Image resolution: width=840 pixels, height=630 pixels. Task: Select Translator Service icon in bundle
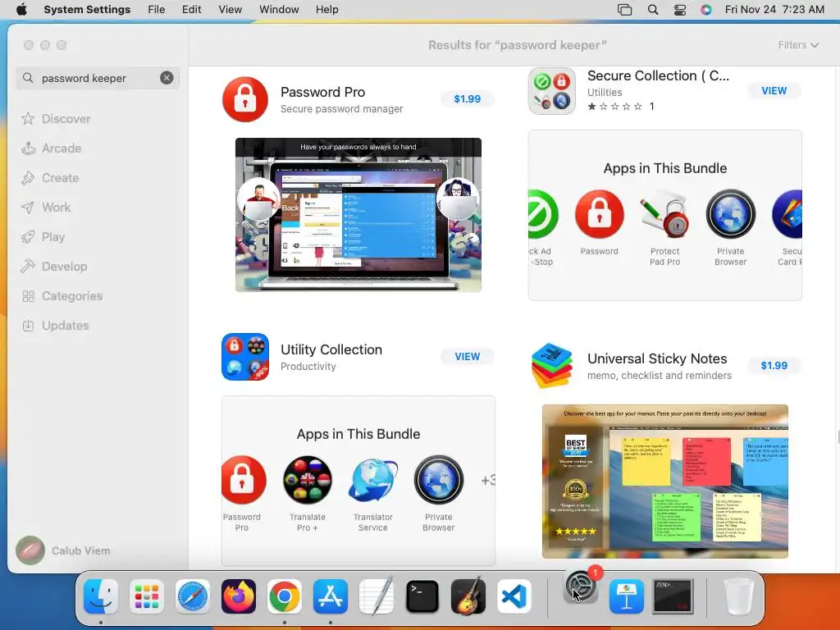pyautogui.click(x=373, y=480)
